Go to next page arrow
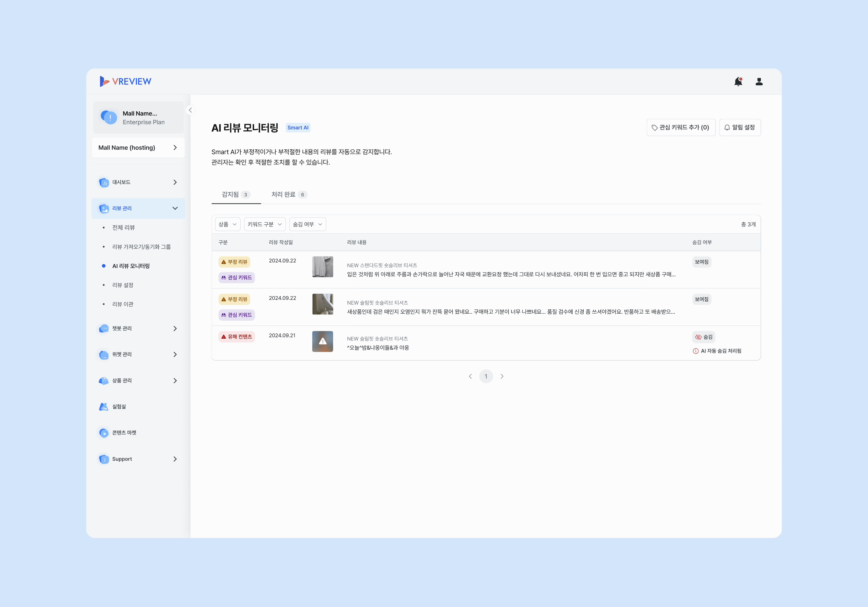868x607 pixels. pos(502,376)
